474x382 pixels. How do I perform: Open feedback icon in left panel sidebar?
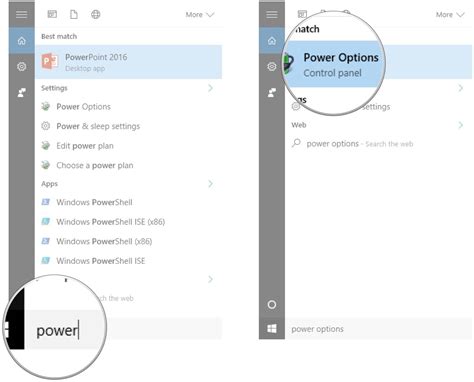22,93
